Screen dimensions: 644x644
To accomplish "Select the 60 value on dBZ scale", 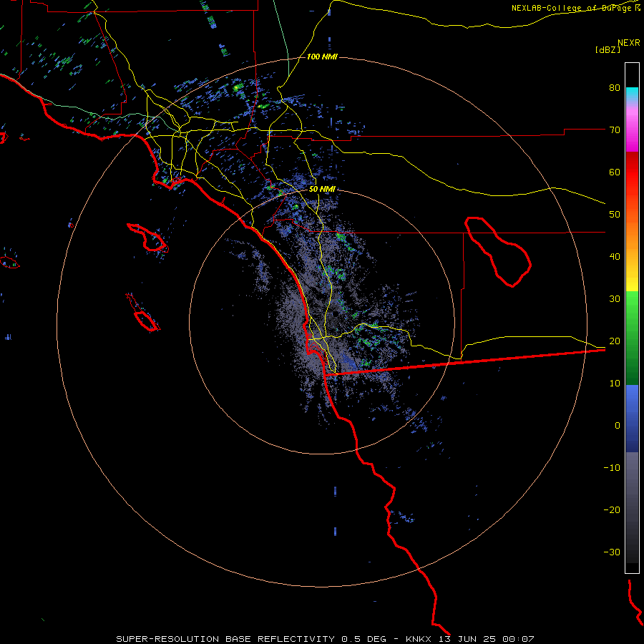I will [x=615, y=172].
